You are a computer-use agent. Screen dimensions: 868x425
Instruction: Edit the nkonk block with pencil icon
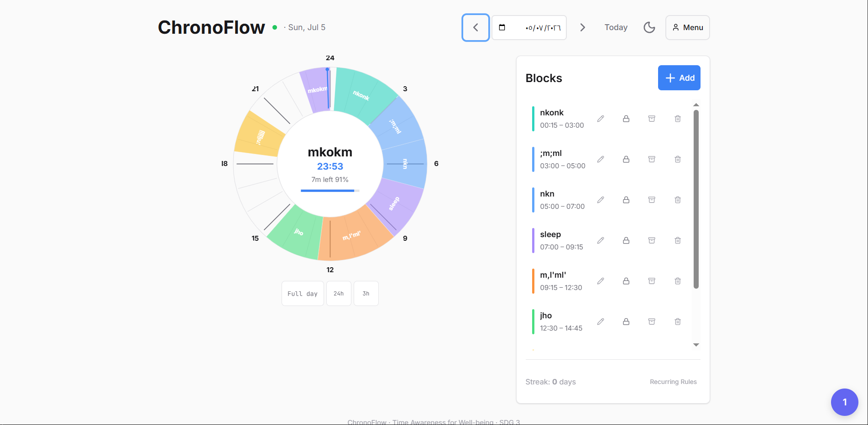coord(601,119)
